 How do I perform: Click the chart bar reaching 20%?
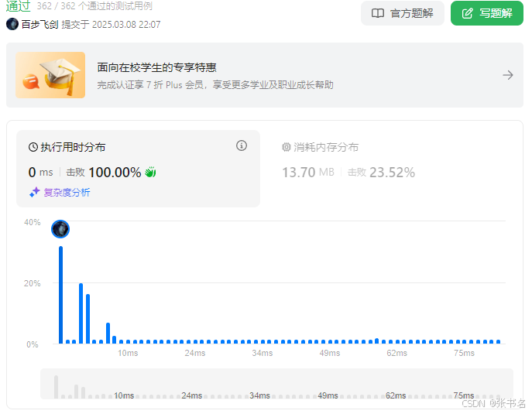(x=81, y=313)
